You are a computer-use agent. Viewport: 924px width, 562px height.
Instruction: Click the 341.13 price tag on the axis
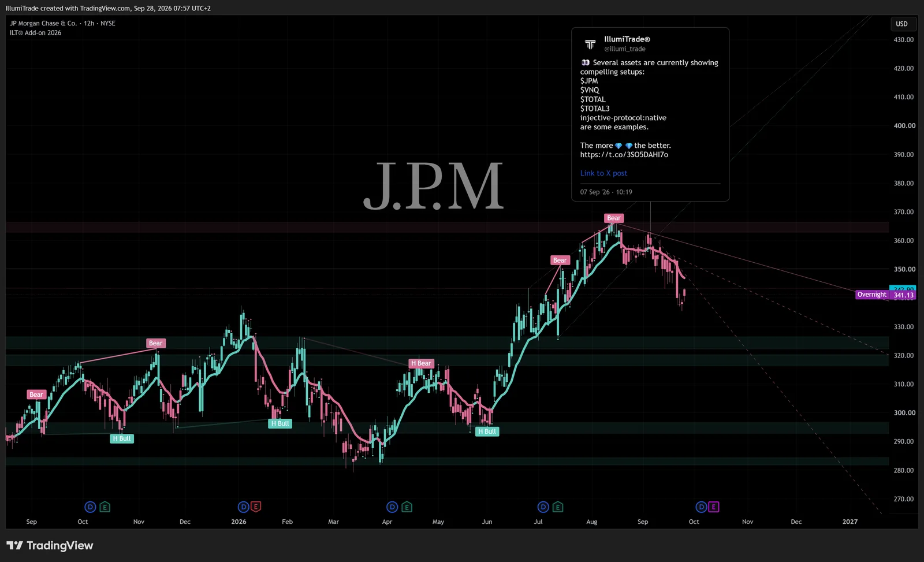pyautogui.click(x=904, y=295)
